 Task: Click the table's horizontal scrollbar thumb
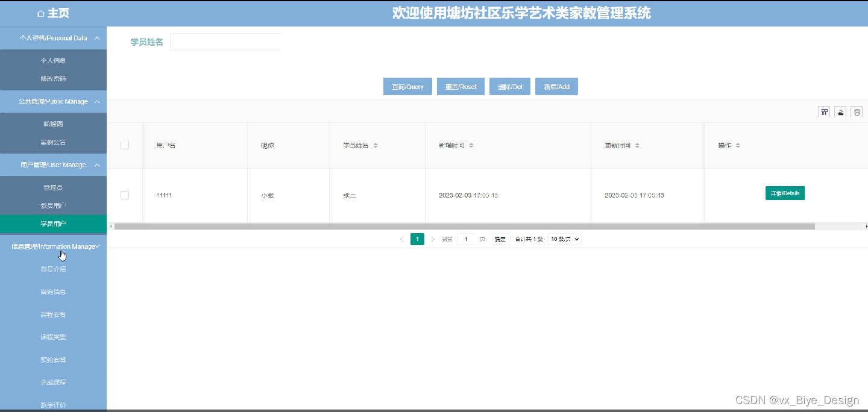[x=464, y=226]
